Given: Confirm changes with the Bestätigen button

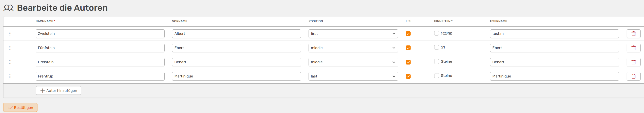Looking at the screenshot, I should point(20,108).
